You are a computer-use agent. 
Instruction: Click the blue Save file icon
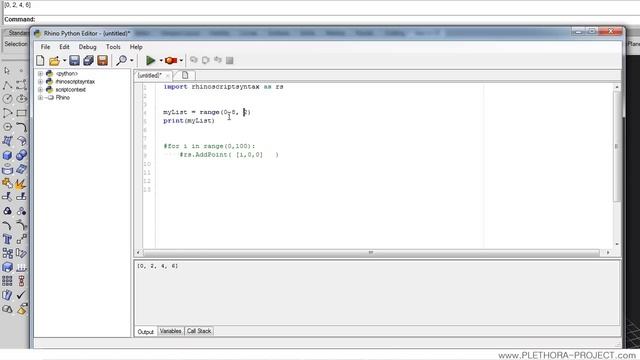[x=74, y=60]
